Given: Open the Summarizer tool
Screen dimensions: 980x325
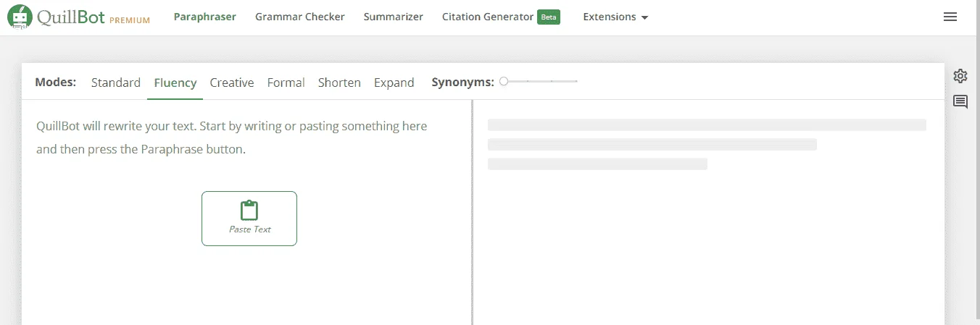Looking at the screenshot, I should (394, 17).
